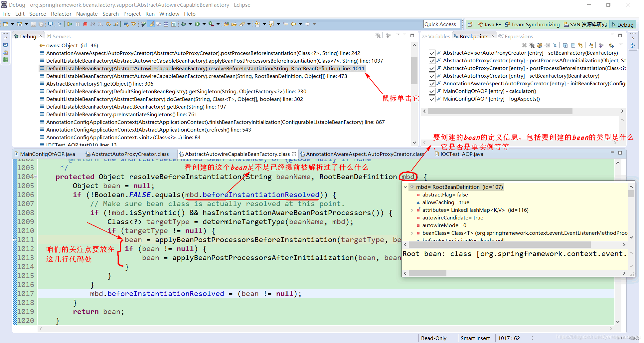Click the Back navigation arrow icon
Screen dimensions: 644x343
pos(293,24)
